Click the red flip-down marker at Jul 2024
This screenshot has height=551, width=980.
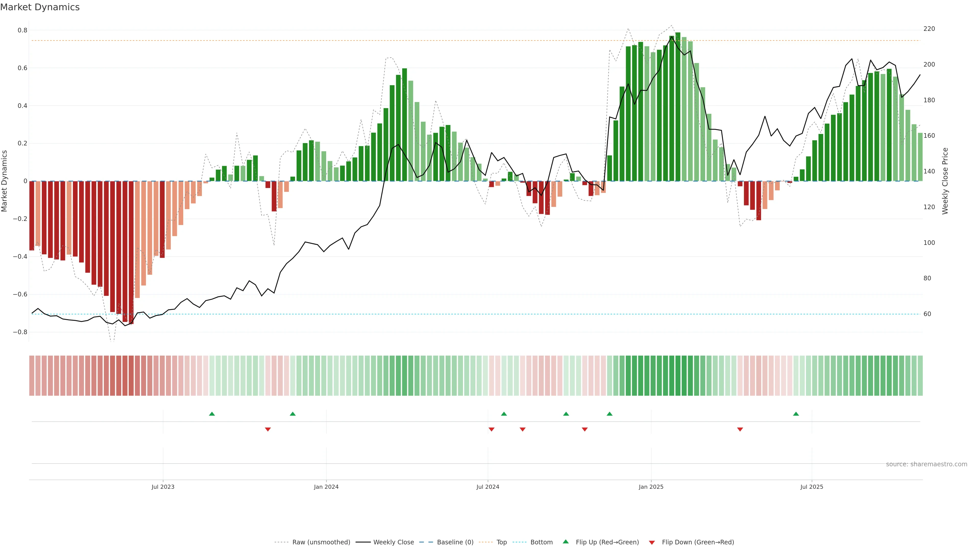click(x=492, y=429)
